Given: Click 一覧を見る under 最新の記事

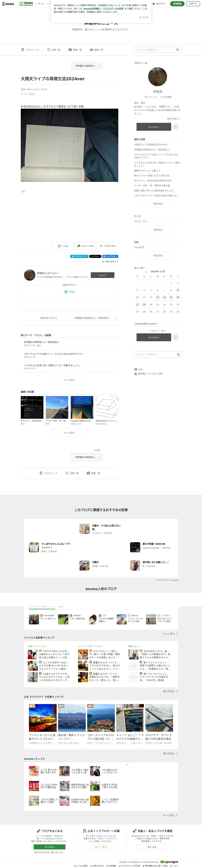Looking at the screenshot, I should point(158,203).
